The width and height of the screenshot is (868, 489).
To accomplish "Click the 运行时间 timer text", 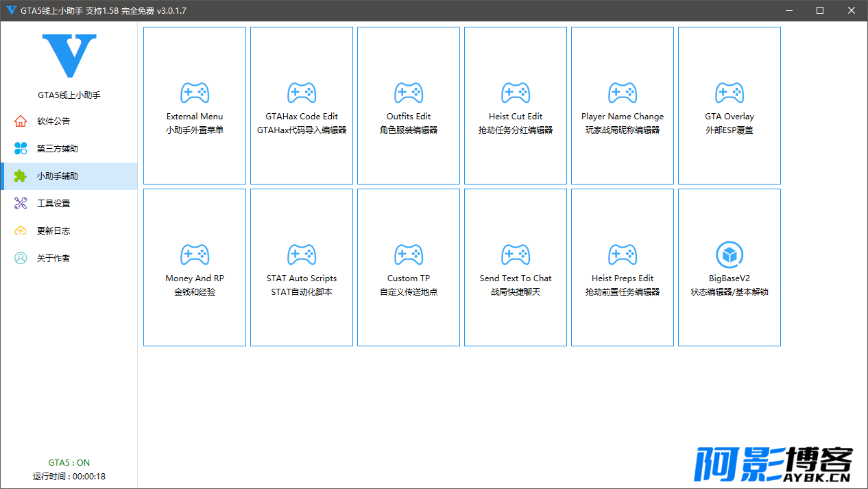I will [x=69, y=477].
